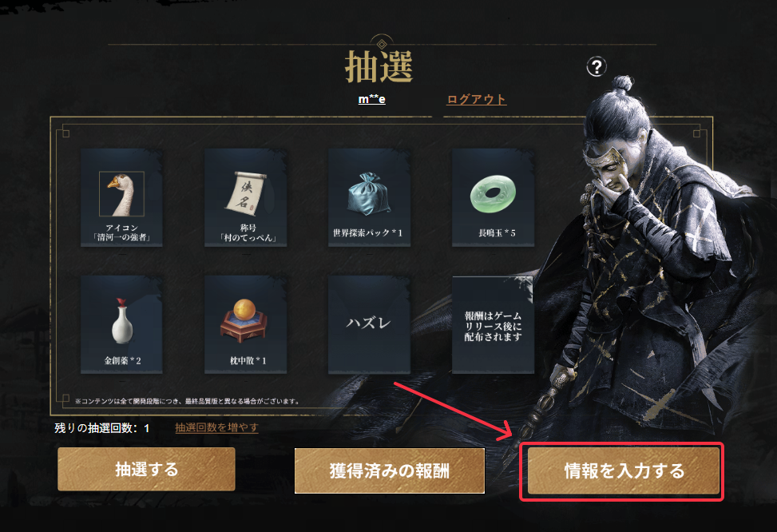Click the green jade ring 長鳴玉 reward
The width and height of the screenshot is (777, 532).
tap(493, 197)
